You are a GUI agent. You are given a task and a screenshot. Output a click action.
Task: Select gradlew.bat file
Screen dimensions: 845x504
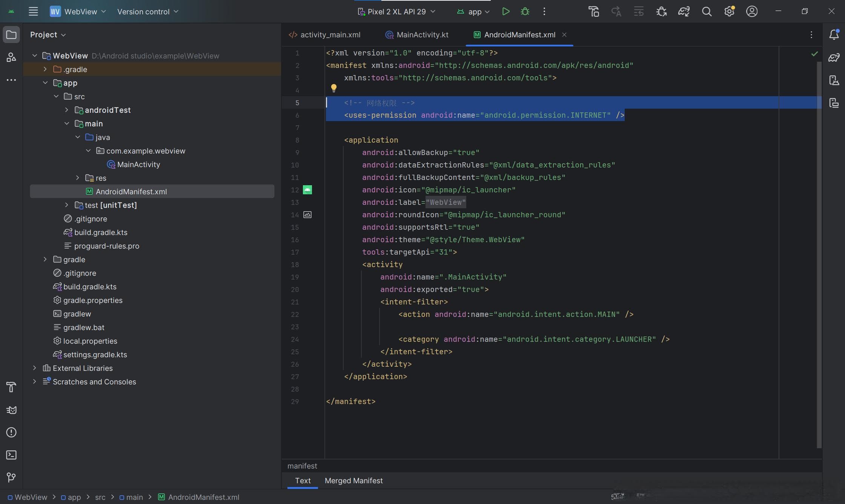[x=84, y=327]
